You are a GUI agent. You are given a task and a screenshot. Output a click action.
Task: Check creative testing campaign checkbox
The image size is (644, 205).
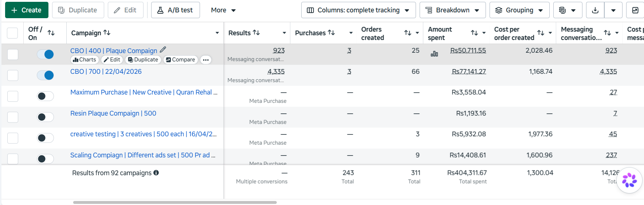coord(13,138)
